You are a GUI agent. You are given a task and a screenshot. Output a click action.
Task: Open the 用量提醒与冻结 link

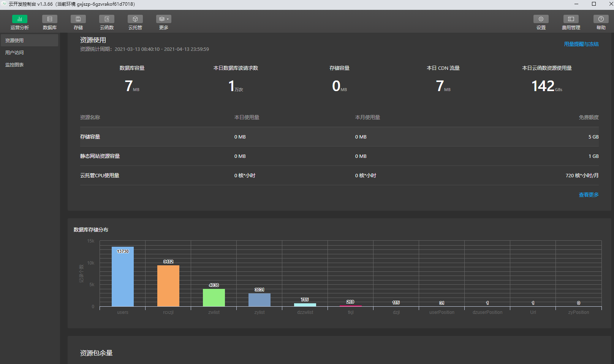click(x=581, y=44)
